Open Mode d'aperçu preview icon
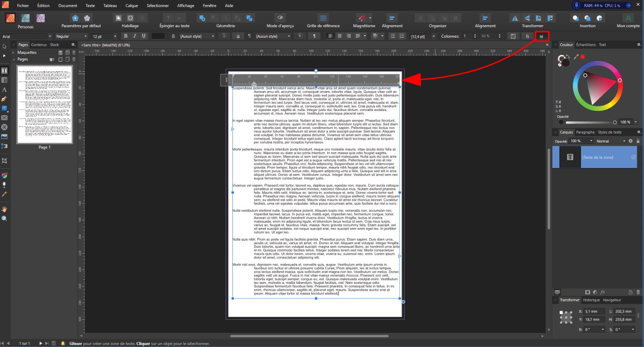Screen dimensions: 644x347 pos(280,18)
